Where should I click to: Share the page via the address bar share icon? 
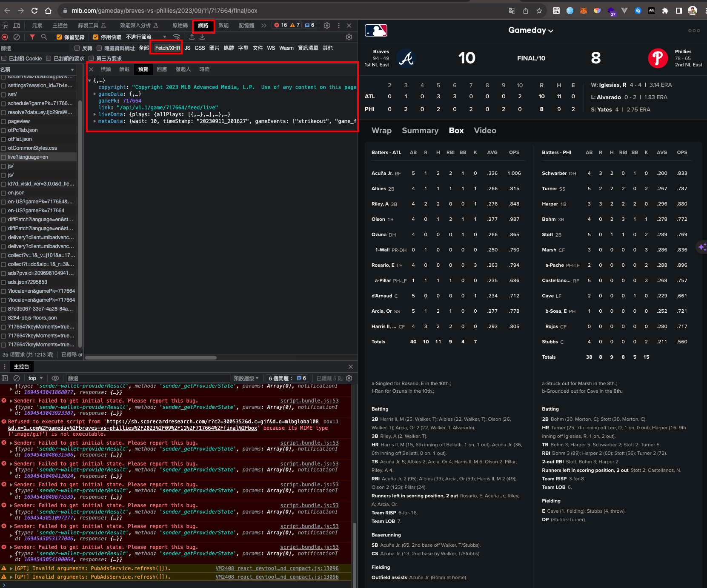coord(526,11)
